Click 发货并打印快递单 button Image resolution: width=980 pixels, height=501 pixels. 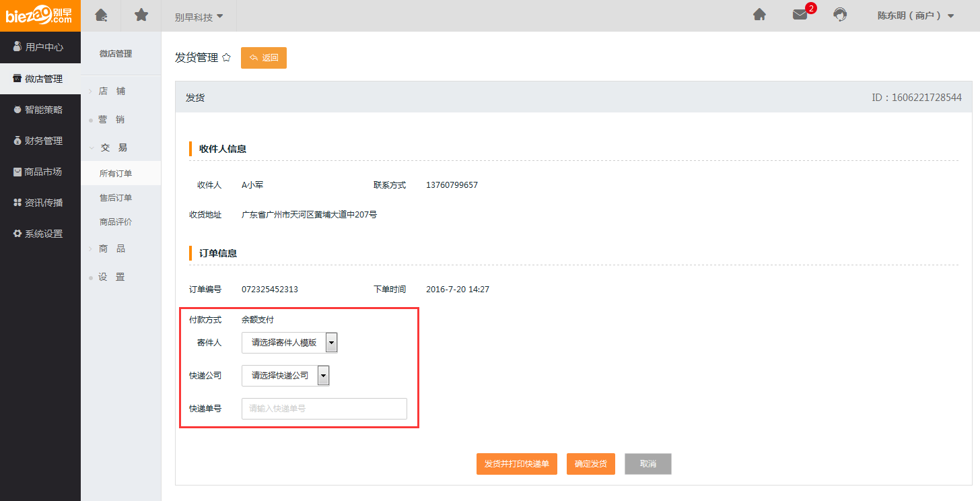pyautogui.click(x=516, y=464)
